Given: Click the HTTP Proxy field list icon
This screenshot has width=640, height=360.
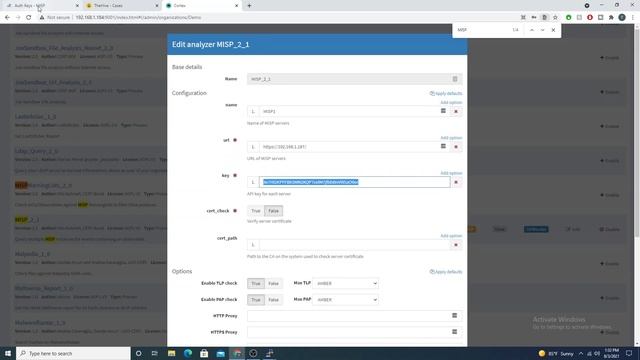Looking at the screenshot, I should click(454, 316).
